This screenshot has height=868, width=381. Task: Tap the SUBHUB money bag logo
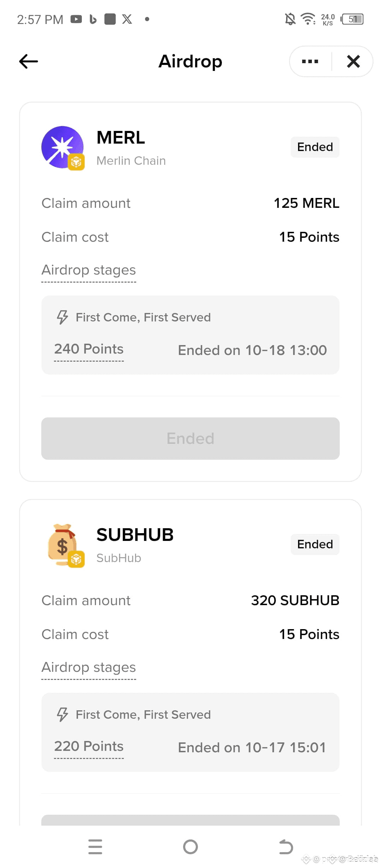click(64, 545)
